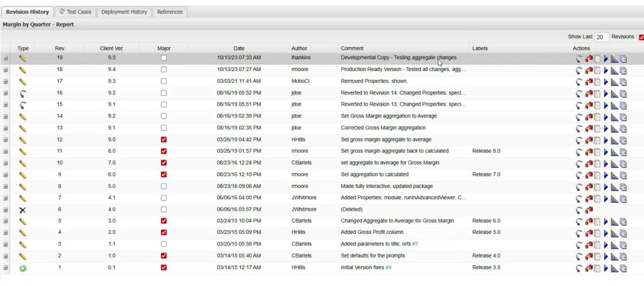Expand the revision 19 row details

pyautogui.click(x=5, y=58)
